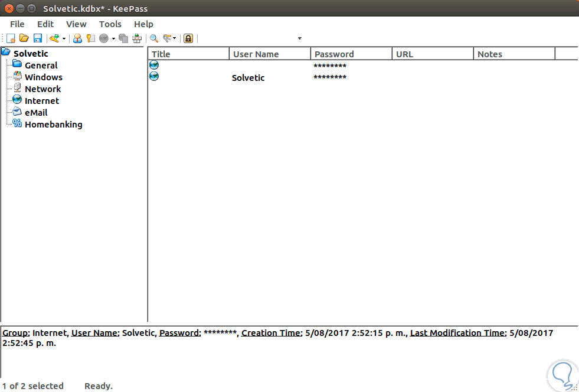Click the Show Entries keys icon
The width and height of the screenshot is (579, 392).
tap(167, 38)
